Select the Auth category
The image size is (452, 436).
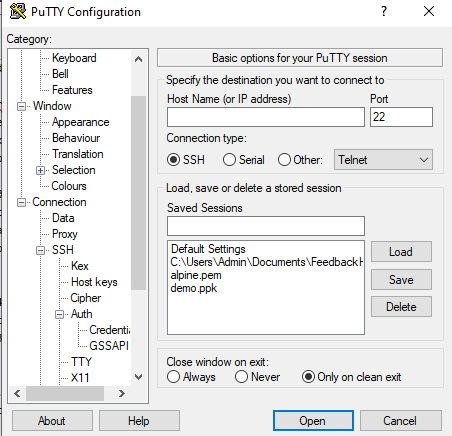[x=81, y=314]
